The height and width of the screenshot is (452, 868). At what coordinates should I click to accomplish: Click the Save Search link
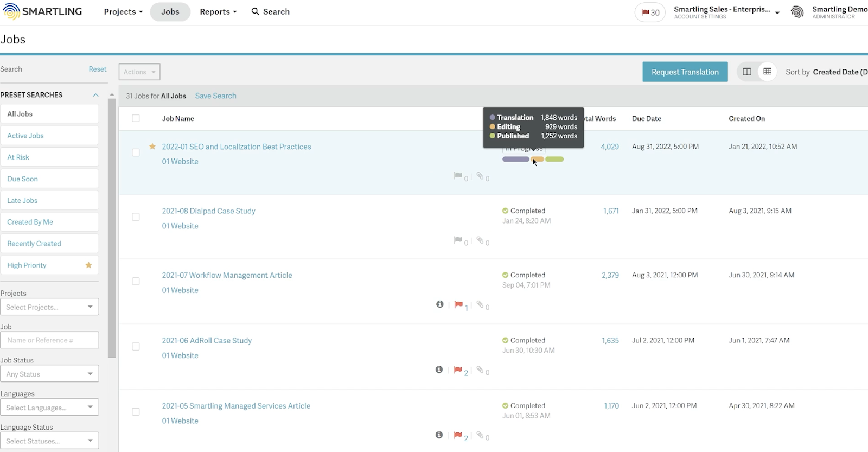coord(215,96)
